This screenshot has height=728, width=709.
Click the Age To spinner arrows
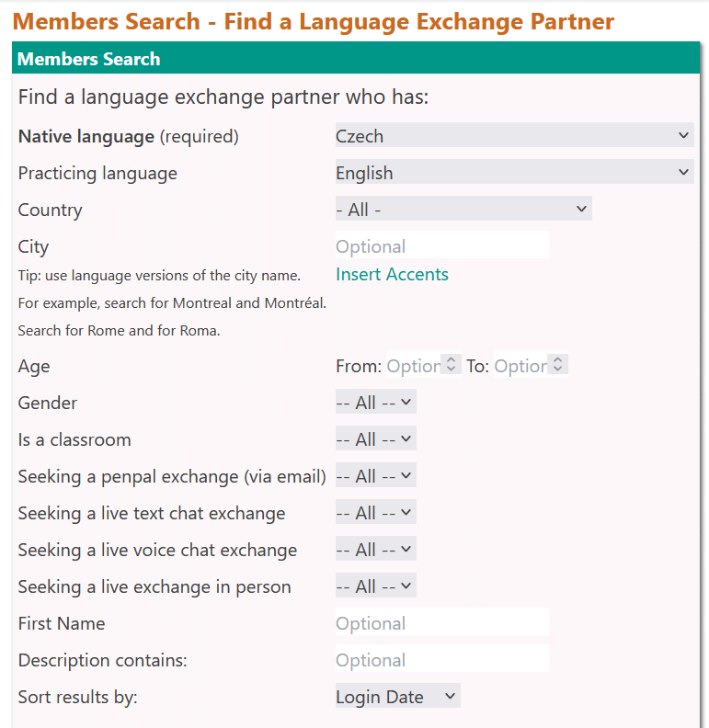[558, 366]
